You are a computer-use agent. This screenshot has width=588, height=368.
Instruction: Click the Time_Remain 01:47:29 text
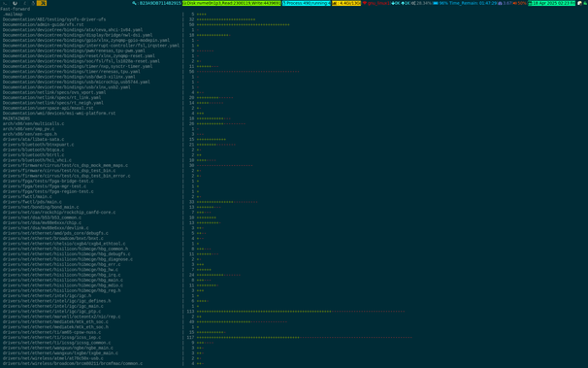[x=474, y=3]
